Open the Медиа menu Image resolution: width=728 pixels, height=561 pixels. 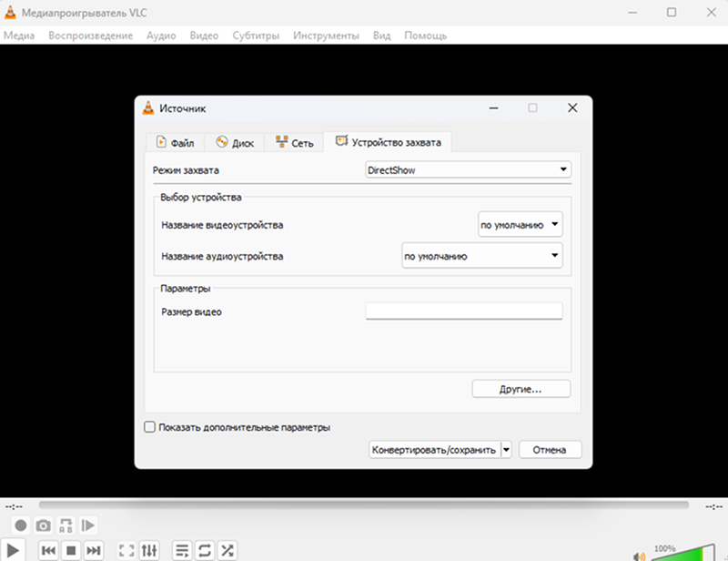[x=19, y=36]
